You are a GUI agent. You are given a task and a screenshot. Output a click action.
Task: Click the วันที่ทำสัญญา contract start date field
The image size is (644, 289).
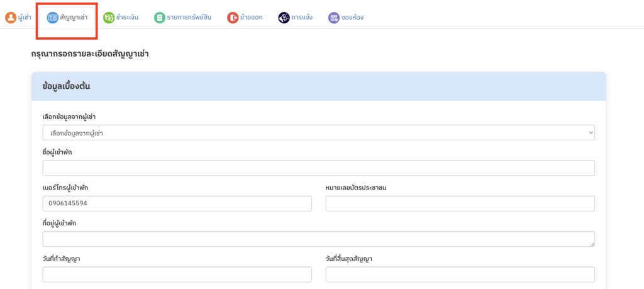pyautogui.click(x=177, y=275)
